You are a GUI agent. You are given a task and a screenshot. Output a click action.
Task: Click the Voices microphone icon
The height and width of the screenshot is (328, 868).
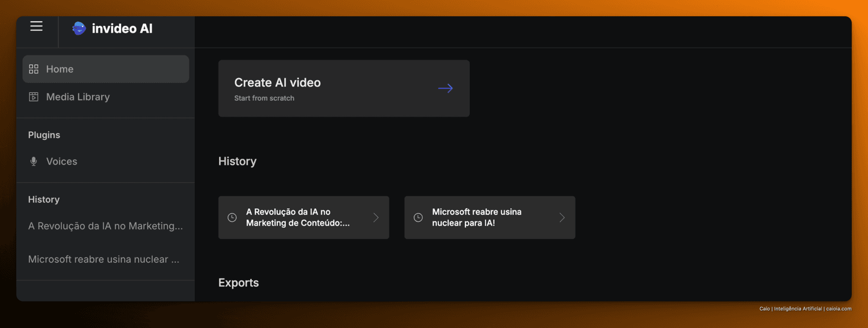[34, 161]
